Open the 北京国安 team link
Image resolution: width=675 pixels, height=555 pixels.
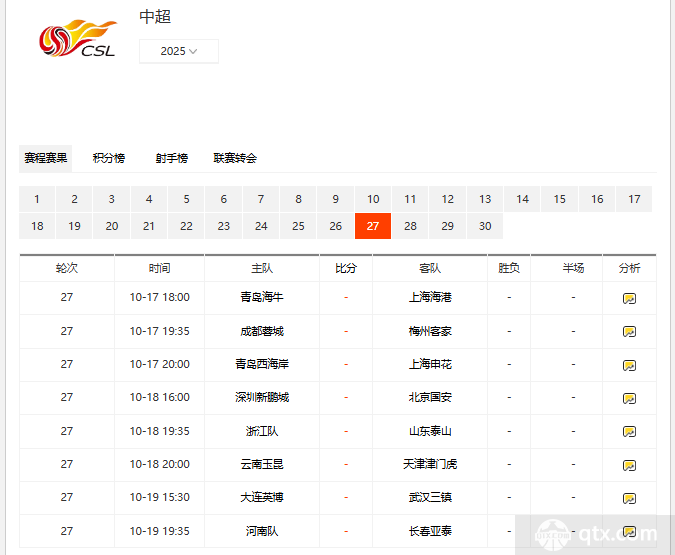pos(430,397)
